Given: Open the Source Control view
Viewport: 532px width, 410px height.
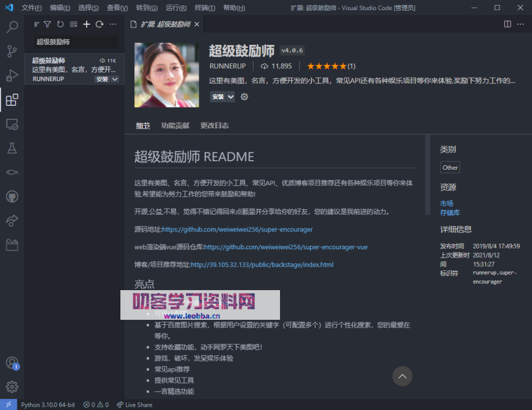Looking at the screenshot, I should coord(12,52).
